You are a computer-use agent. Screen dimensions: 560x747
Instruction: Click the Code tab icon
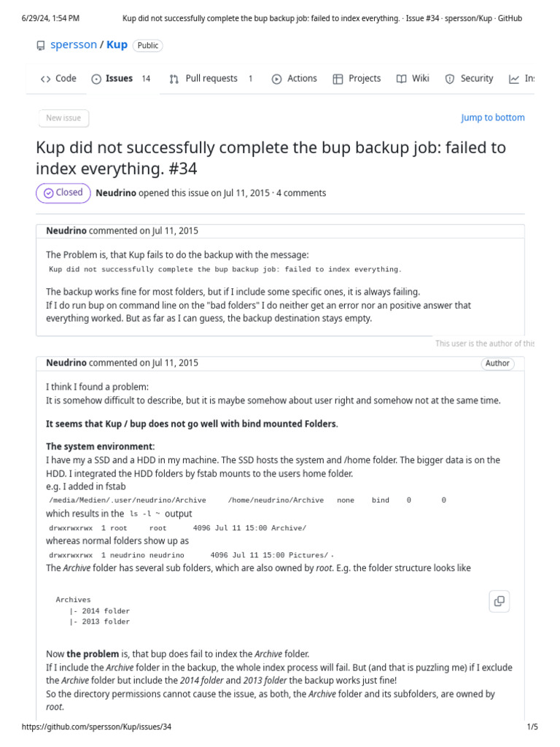tap(45, 79)
